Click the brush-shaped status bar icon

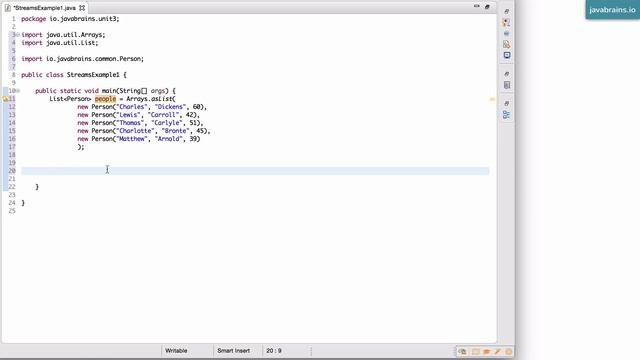(x=498, y=351)
